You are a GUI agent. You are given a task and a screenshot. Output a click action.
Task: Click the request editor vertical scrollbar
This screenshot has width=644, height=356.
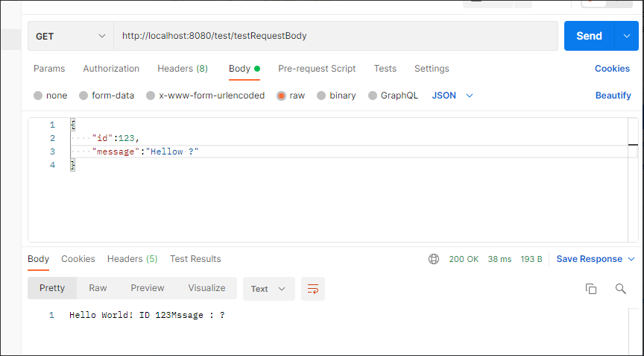pyautogui.click(x=633, y=180)
